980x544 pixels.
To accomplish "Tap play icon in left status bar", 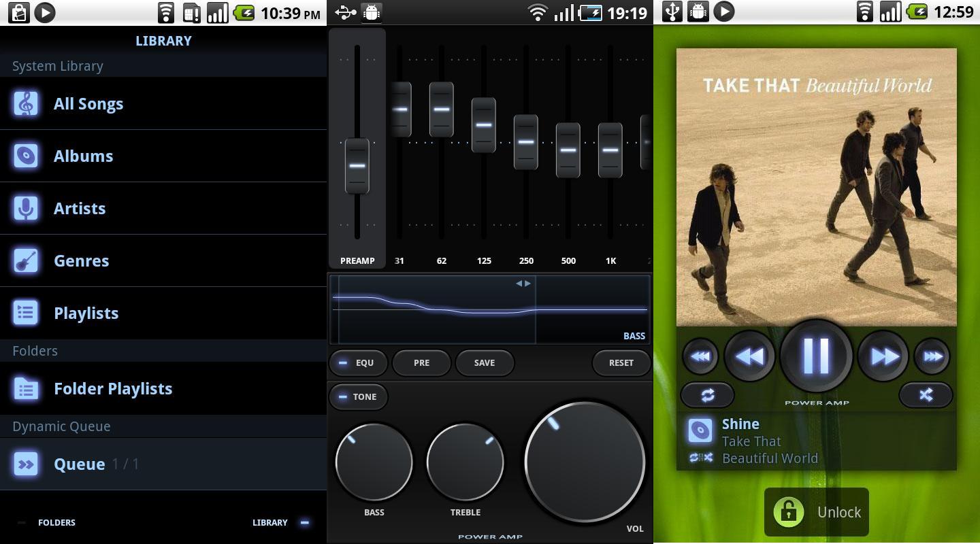I will [x=45, y=12].
